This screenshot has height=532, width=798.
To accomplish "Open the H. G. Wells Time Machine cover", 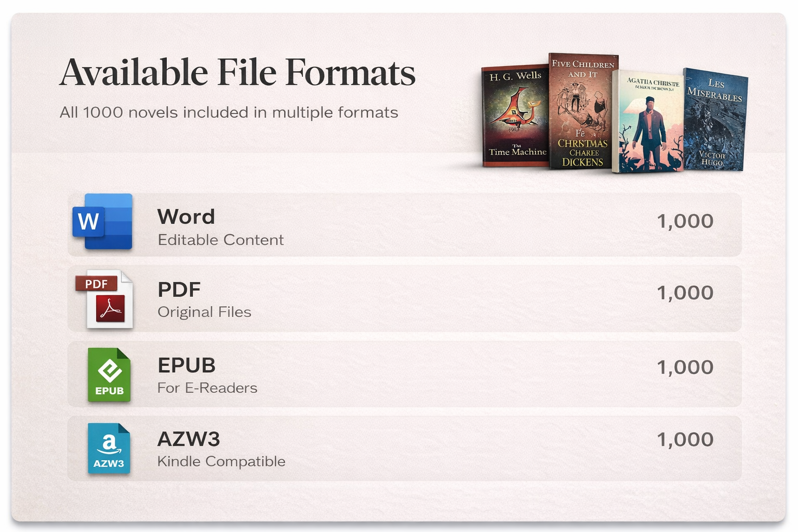I will tap(514, 116).
